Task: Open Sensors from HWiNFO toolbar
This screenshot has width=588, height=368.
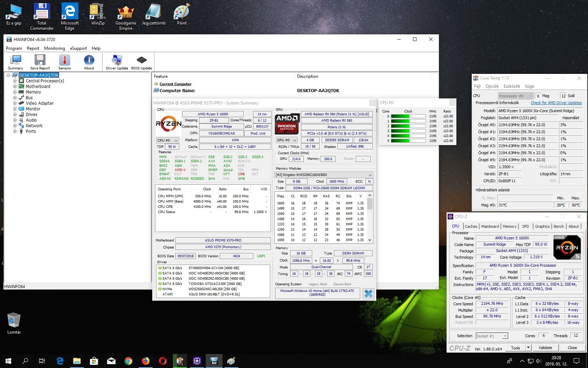Action: (64, 62)
